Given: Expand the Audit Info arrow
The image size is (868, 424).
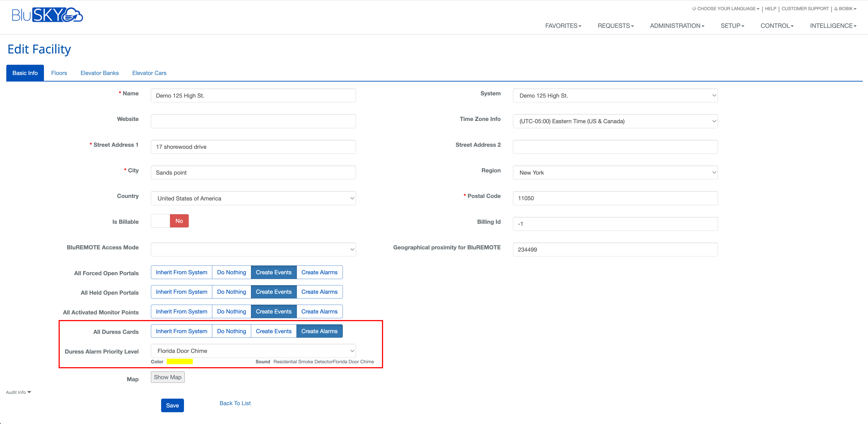Looking at the screenshot, I should point(29,392).
